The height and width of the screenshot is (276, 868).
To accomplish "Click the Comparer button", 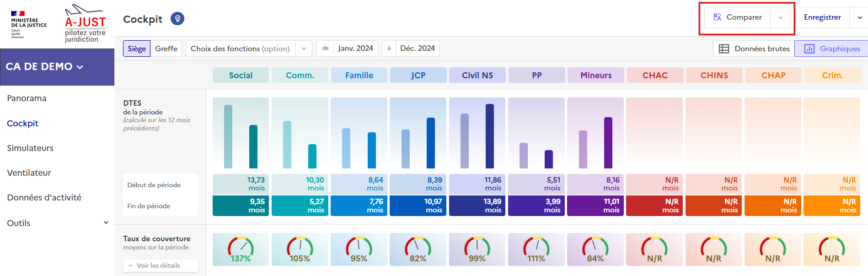I will (x=737, y=17).
